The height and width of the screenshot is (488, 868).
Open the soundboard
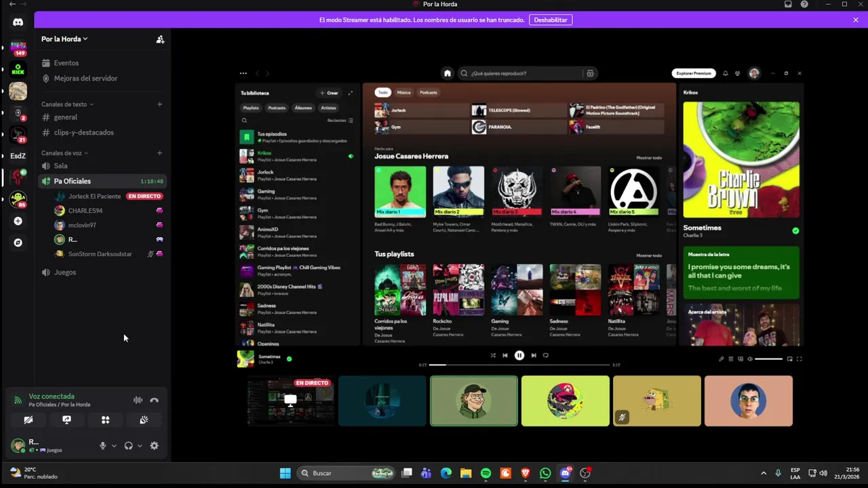144,420
